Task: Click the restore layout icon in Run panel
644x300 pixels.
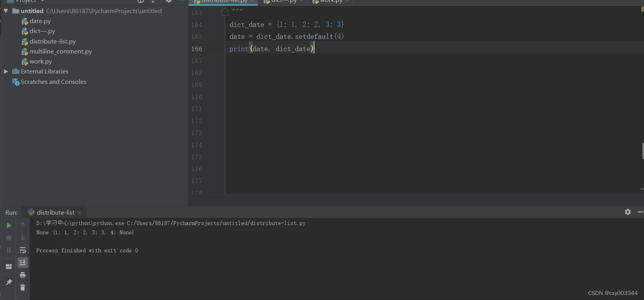Action: click(x=9, y=266)
